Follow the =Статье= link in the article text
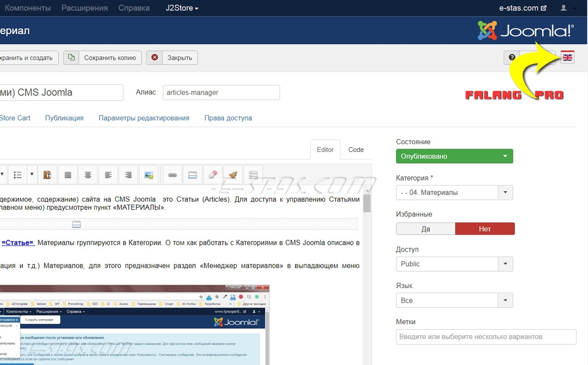This screenshot has width=588, height=365. click(x=18, y=242)
